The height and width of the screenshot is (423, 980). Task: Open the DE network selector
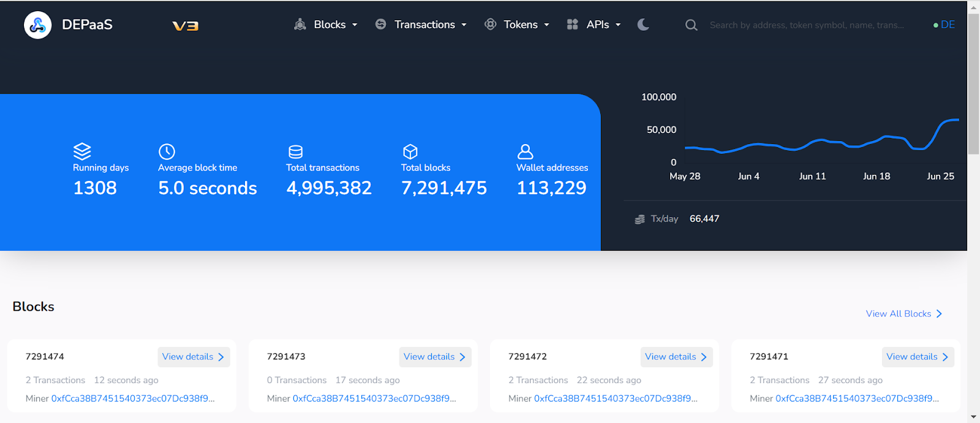(x=944, y=25)
